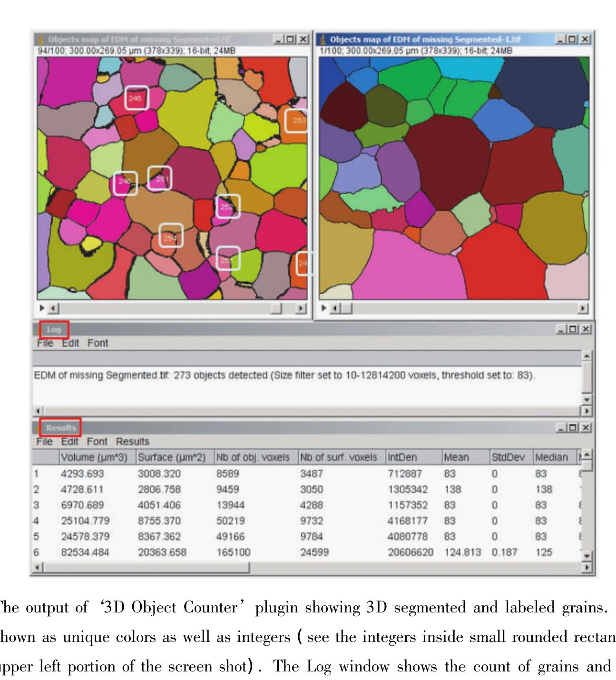Viewport: 616px width, 680px height.
Task: Play stack animation in right objects map window
Action: [323, 308]
